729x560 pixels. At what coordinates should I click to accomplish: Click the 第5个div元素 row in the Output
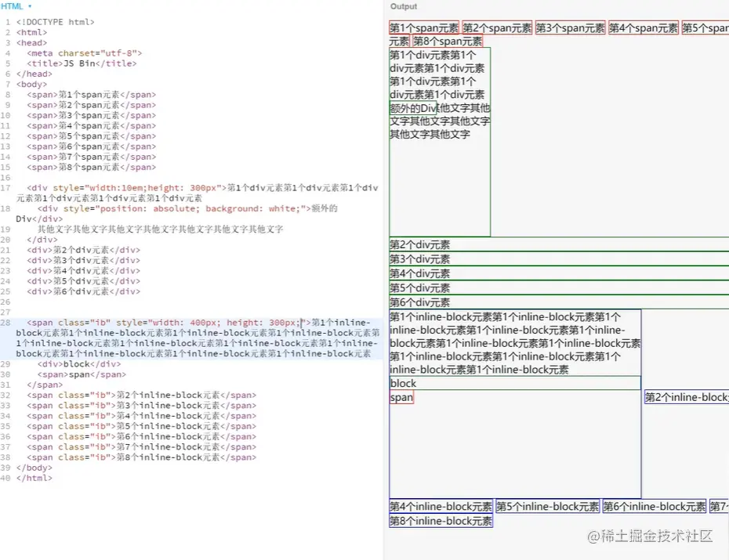click(559, 288)
